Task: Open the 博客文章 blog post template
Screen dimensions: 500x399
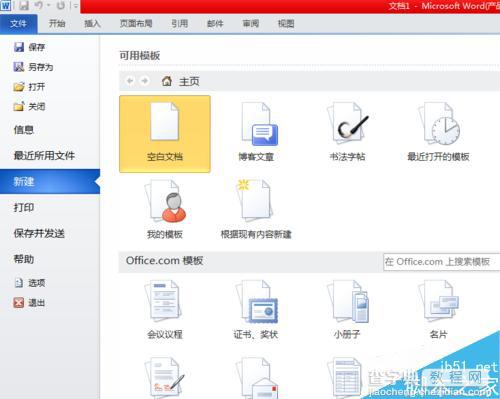Action: (256, 133)
